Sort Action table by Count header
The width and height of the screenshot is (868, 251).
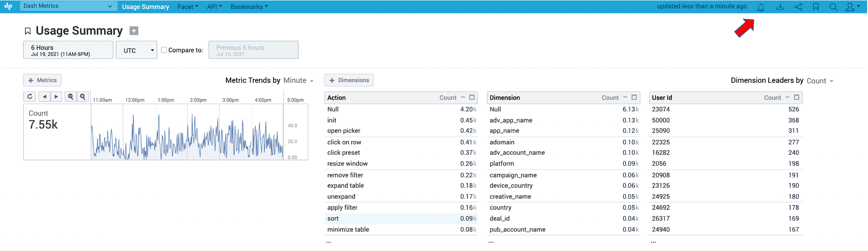click(448, 98)
